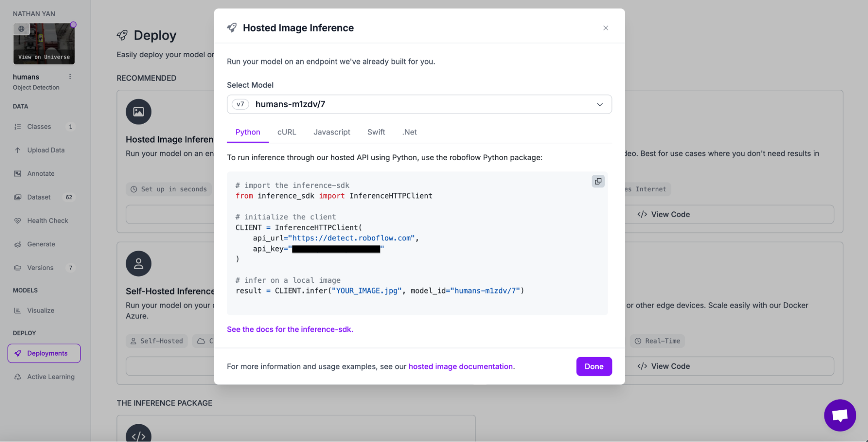
Task: Click the Set up in seconds tag
Action: [169, 189]
